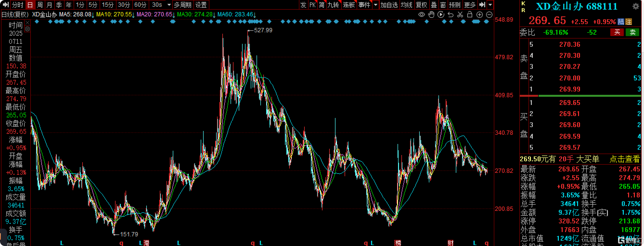Image resolution: width=644 pixels, height=246 pixels.
Task: Click the red 买 buy button
Action: pos(617,32)
